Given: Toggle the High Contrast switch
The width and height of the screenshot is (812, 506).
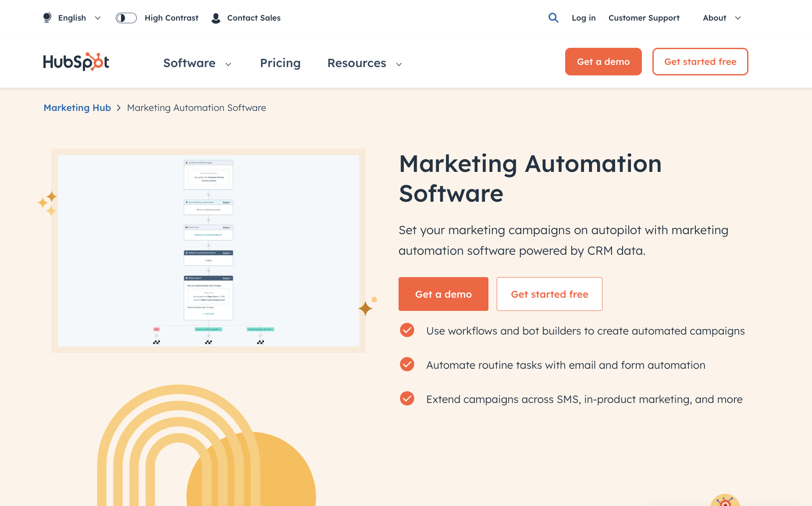Looking at the screenshot, I should pyautogui.click(x=126, y=18).
